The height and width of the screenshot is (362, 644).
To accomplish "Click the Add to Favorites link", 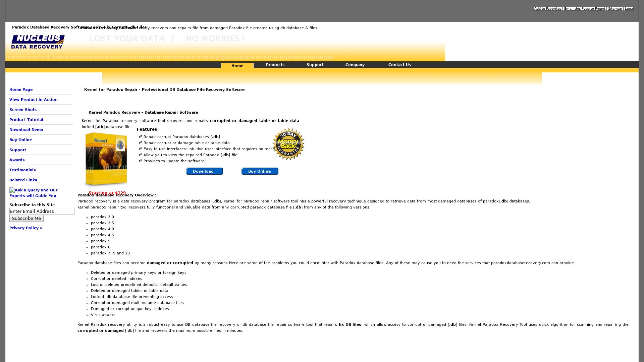I will [x=547, y=9].
